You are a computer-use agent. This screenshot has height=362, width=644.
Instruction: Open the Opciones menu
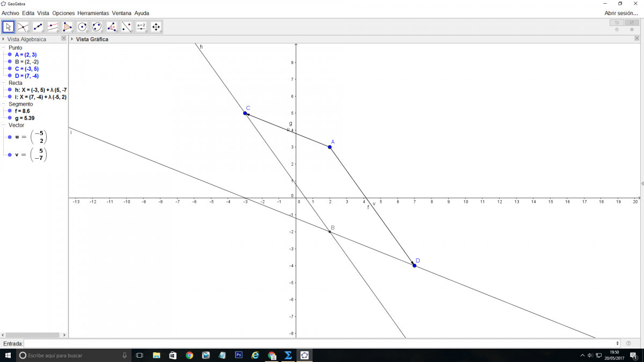click(x=63, y=13)
